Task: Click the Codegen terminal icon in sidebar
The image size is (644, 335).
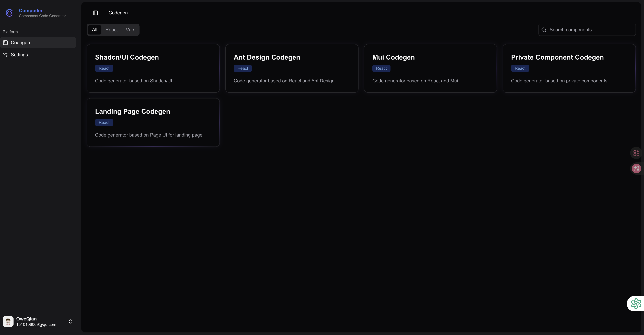Action: 6,42
